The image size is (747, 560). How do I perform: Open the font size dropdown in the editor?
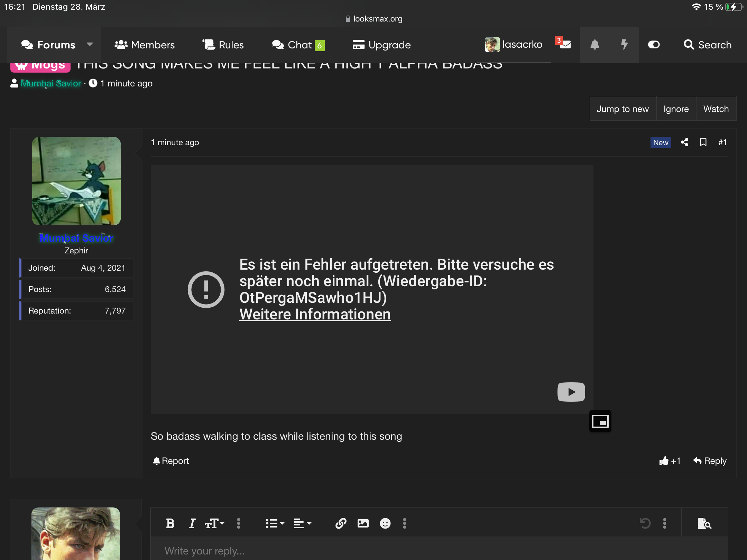(214, 523)
